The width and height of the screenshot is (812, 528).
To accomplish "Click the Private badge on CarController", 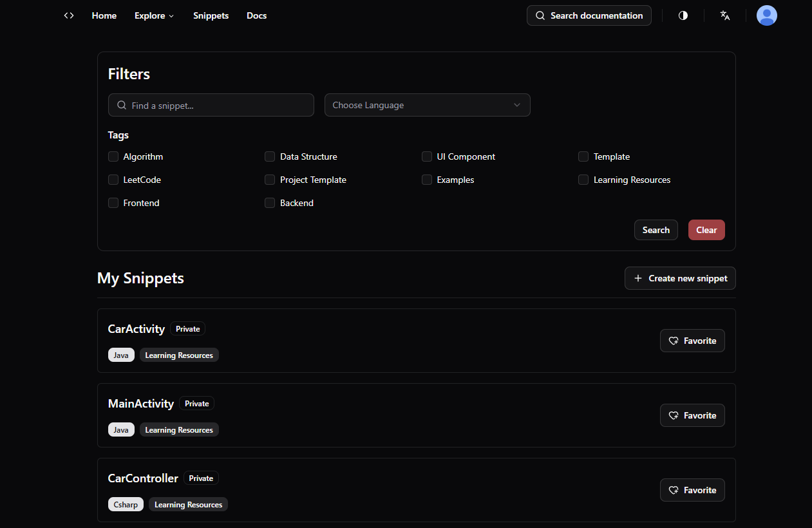I will pos(201,478).
